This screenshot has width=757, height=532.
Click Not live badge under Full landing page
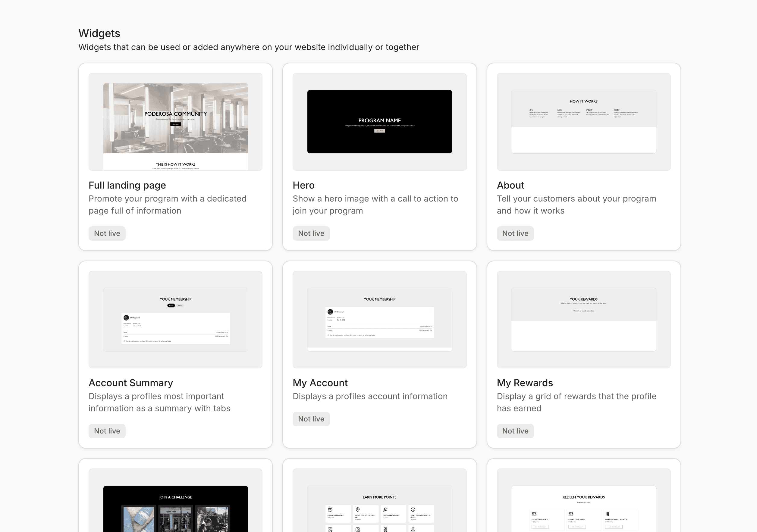click(107, 233)
